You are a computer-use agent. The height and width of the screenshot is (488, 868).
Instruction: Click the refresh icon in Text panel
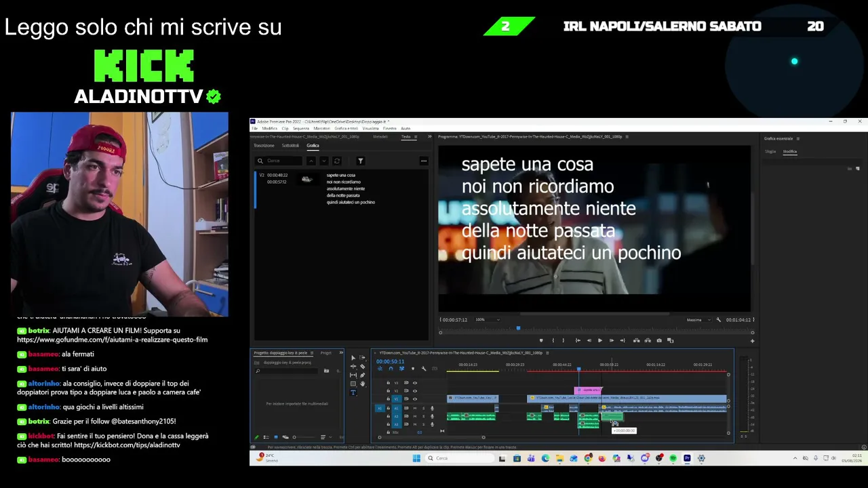(x=336, y=161)
